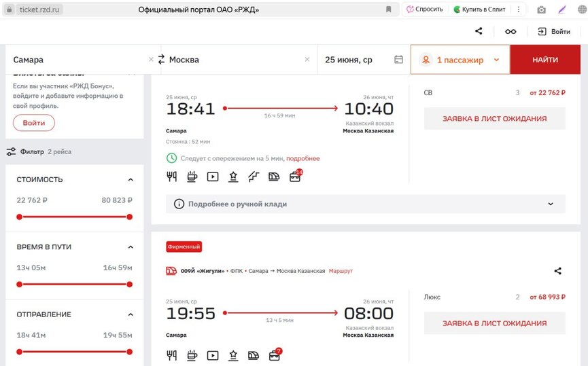Click train icon beside 009Й Жигули
This screenshot has height=366, width=588.
(x=171, y=271)
